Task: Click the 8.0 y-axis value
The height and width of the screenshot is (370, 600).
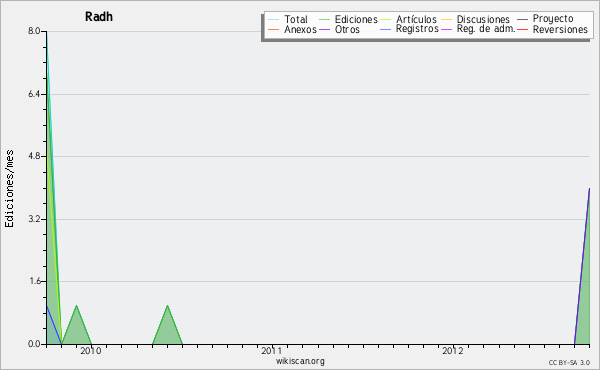Action: tap(34, 31)
